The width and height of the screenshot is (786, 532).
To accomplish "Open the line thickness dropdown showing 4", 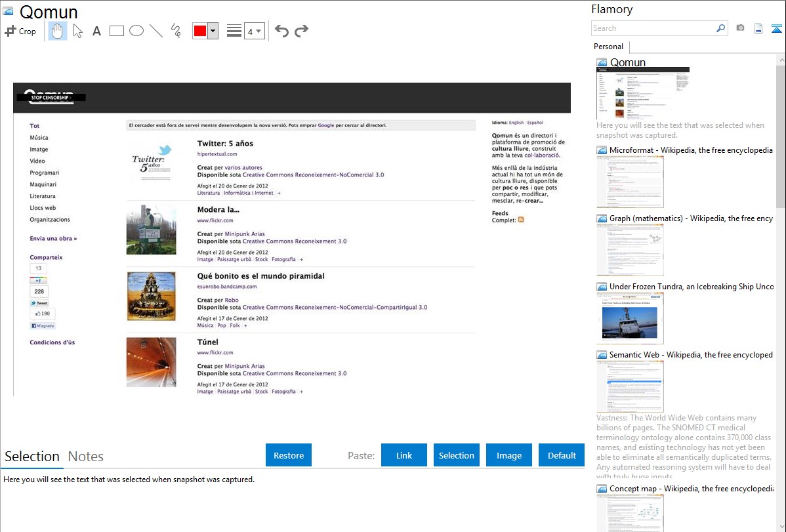I will [x=255, y=31].
